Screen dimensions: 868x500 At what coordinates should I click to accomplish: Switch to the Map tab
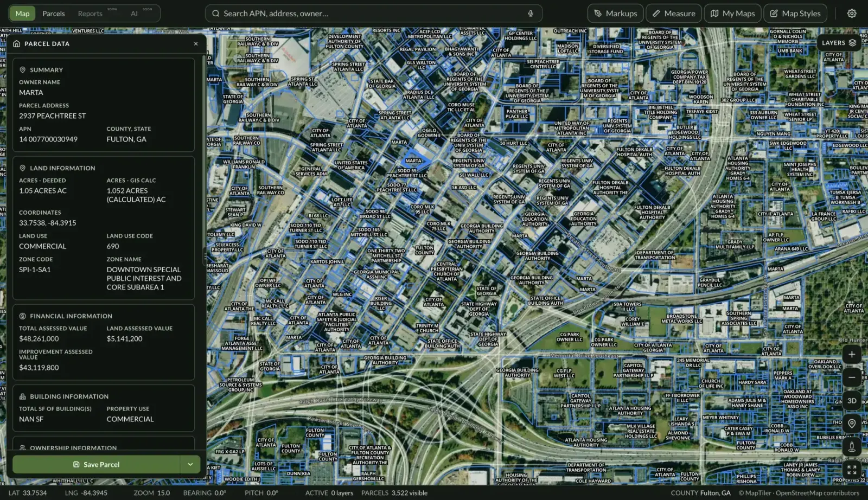click(23, 14)
